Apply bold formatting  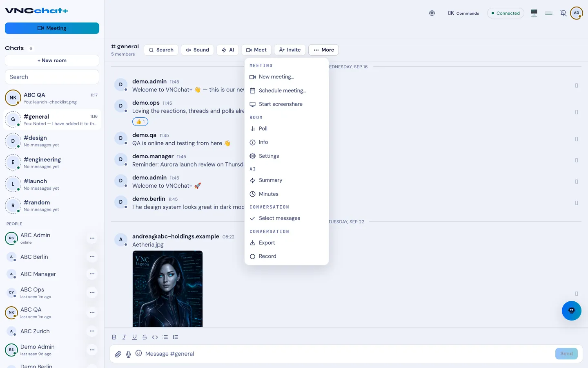(114, 337)
